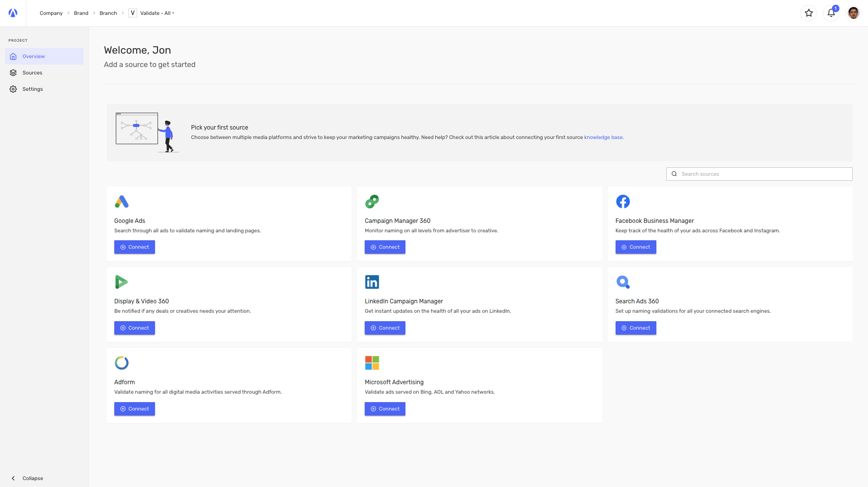Click the Search sources input field
Screen dimensions: 868x487
click(759, 174)
